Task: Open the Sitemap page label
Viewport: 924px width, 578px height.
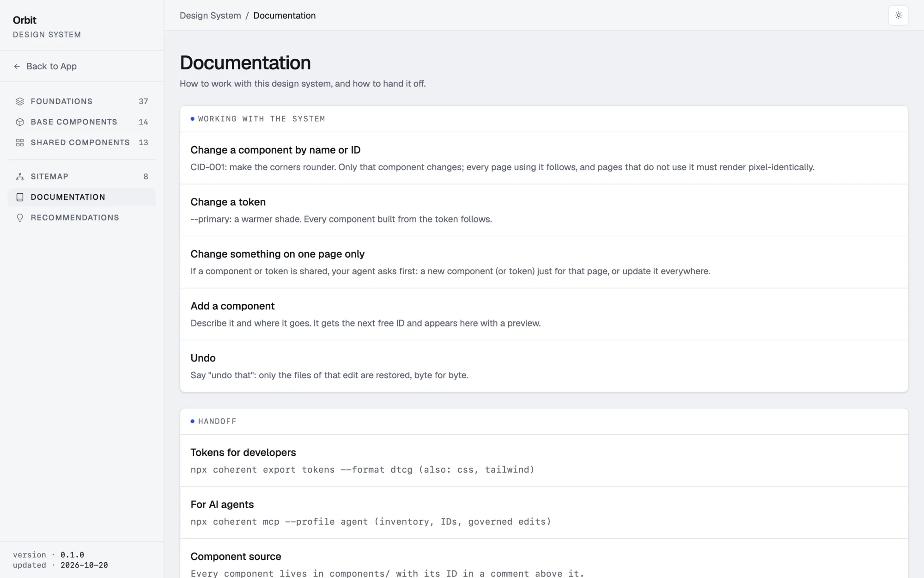Action: pyautogui.click(x=49, y=177)
